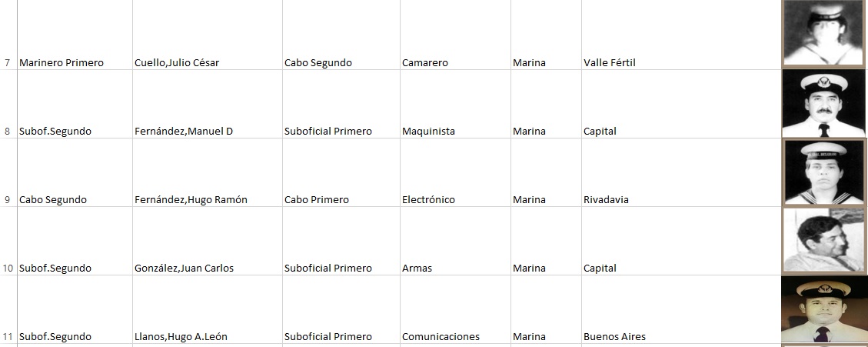Image resolution: width=868 pixels, height=347 pixels.
Task: Select the cell 'González,Juan Carlos'
Action: point(184,269)
